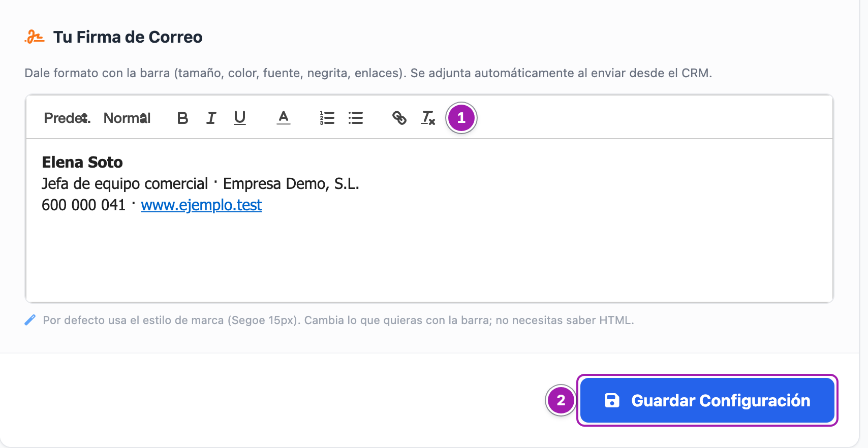Place cursor on the Elena Soto name
Screen dimensions: 868x448
tap(82, 162)
